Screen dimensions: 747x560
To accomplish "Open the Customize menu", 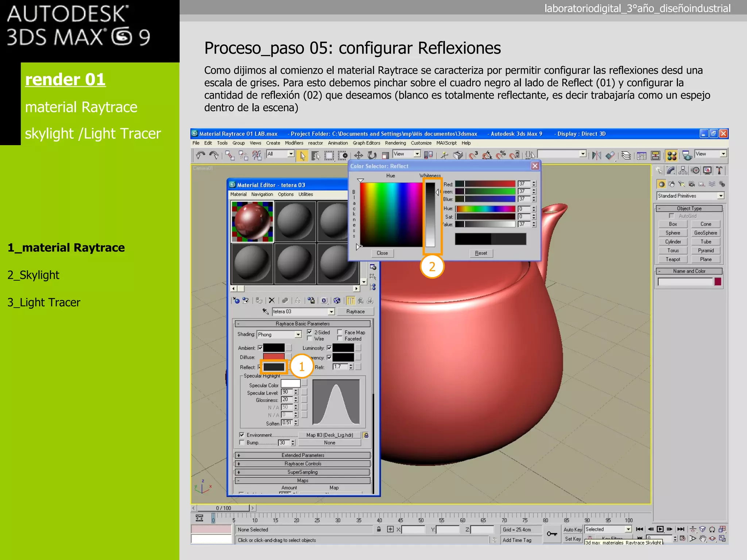I will pos(421,143).
